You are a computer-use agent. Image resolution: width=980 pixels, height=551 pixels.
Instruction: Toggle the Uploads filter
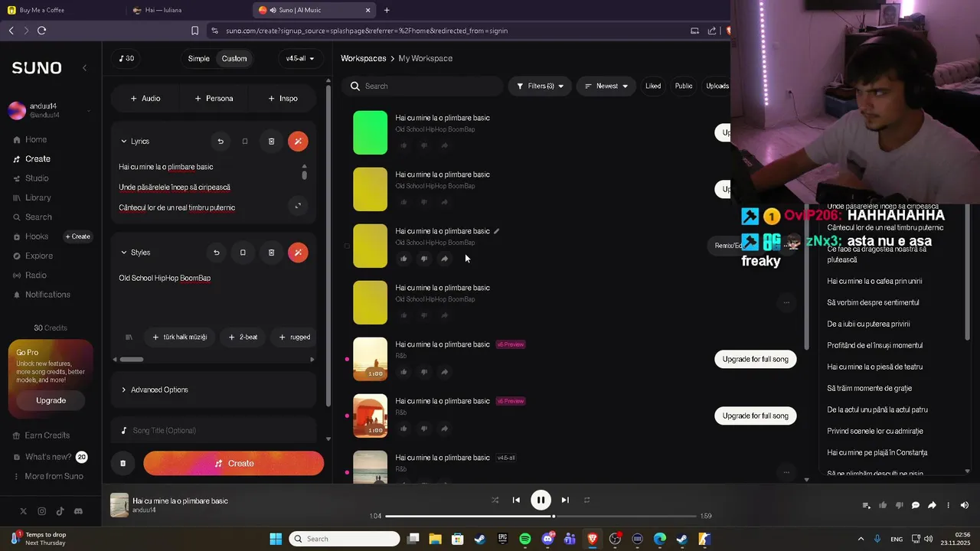click(x=717, y=86)
